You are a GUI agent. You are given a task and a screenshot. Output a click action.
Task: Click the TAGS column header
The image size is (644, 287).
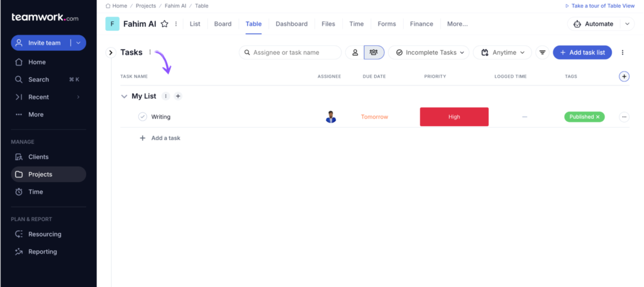pos(571,77)
